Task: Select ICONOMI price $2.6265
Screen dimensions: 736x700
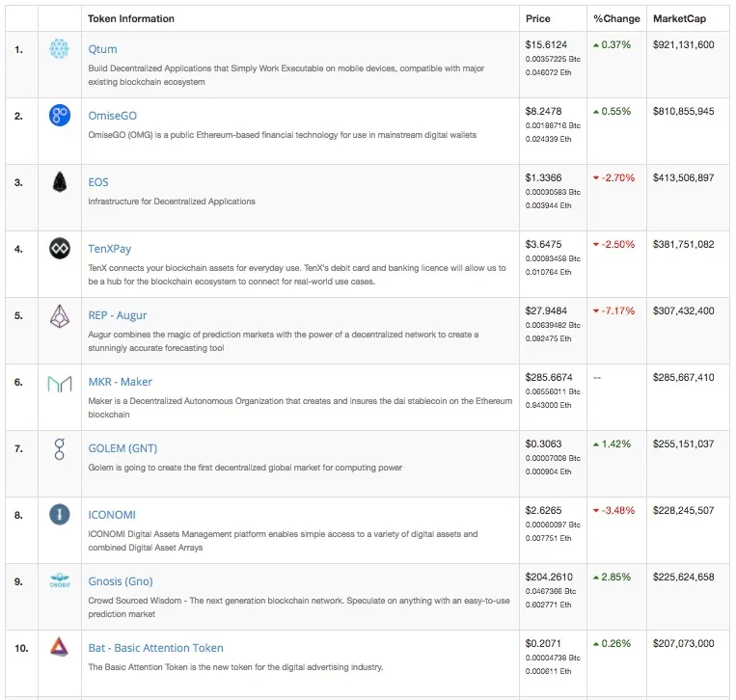Action: click(543, 510)
